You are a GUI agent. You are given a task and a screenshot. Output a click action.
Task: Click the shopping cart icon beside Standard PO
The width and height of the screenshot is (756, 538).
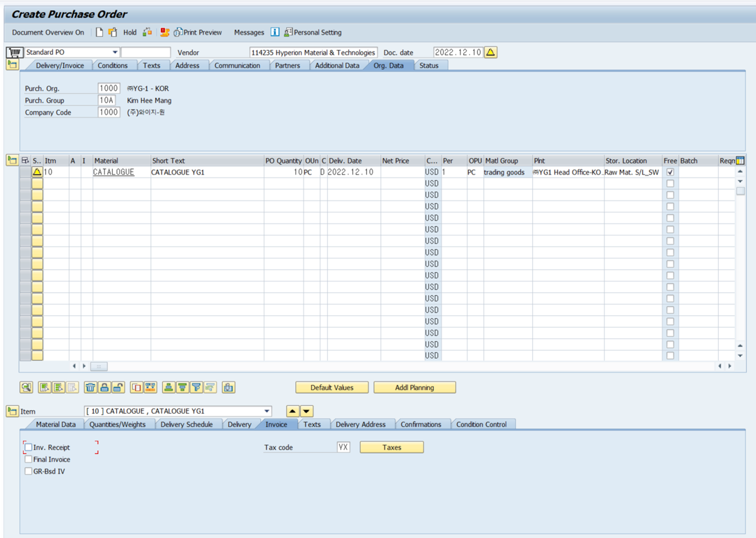tap(14, 52)
